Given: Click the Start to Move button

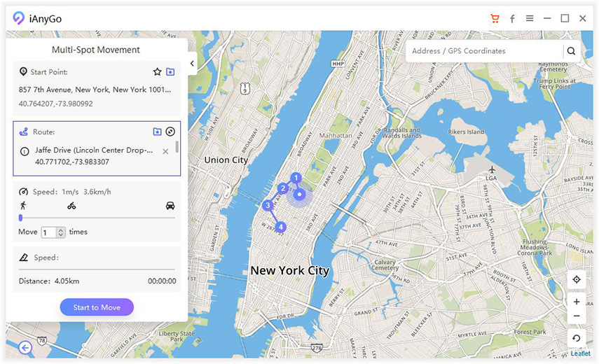Looking at the screenshot, I should [x=97, y=307].
